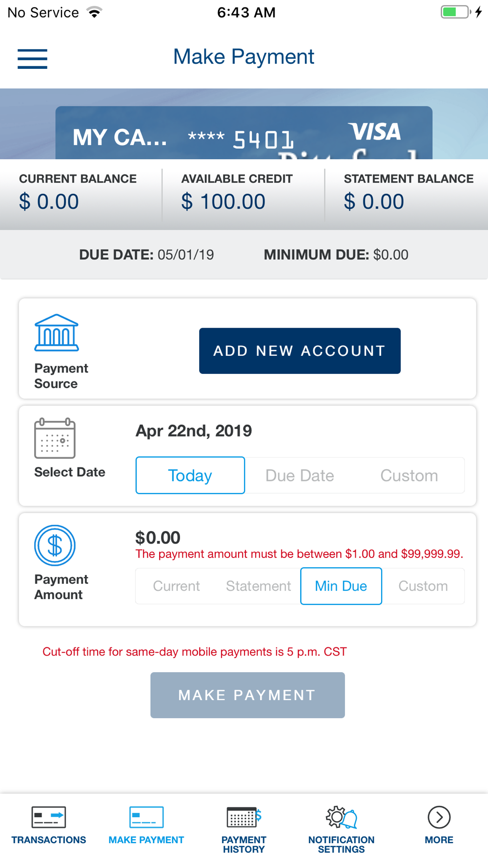Open the hamburger menu
The height and width of the screenshot is (868, 488).
(32, 59)
